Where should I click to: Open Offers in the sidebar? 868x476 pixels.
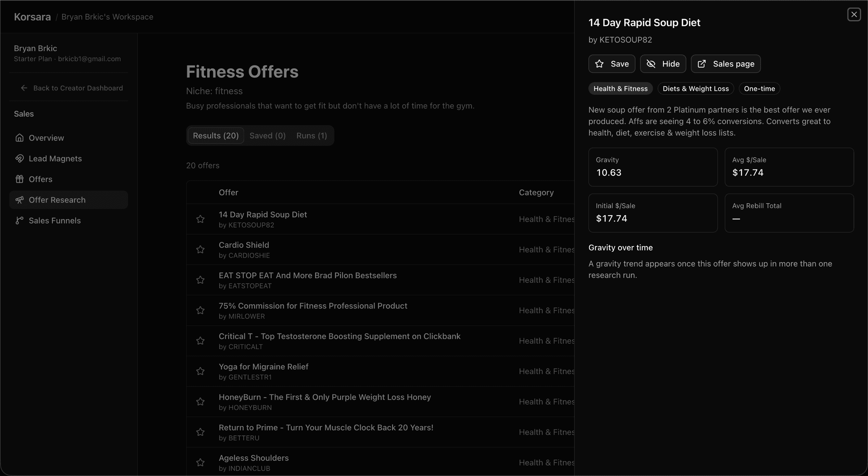(x=69, y=179)
